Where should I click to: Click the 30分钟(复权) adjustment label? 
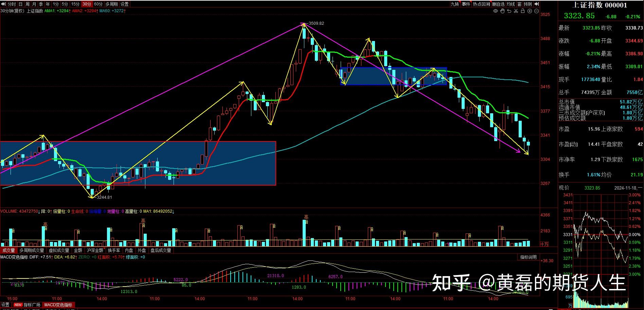(13, 11)
